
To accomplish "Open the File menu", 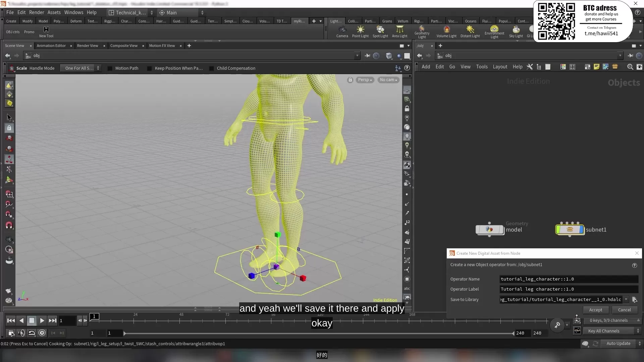I will click(x=10, y=12).
